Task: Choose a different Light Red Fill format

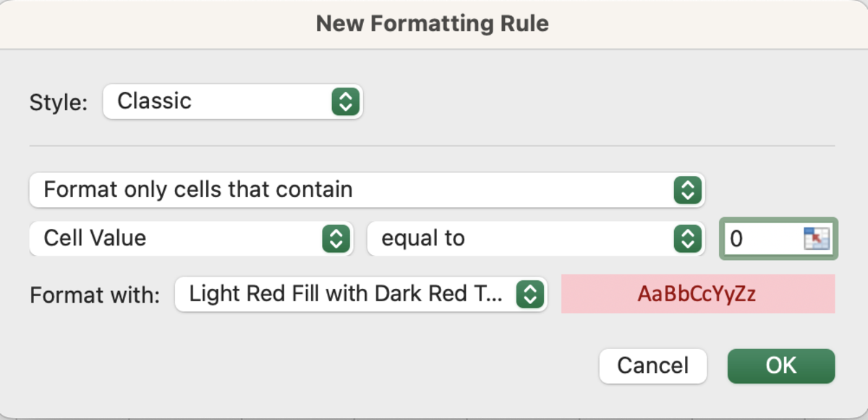Action: (x=360, y=294)
